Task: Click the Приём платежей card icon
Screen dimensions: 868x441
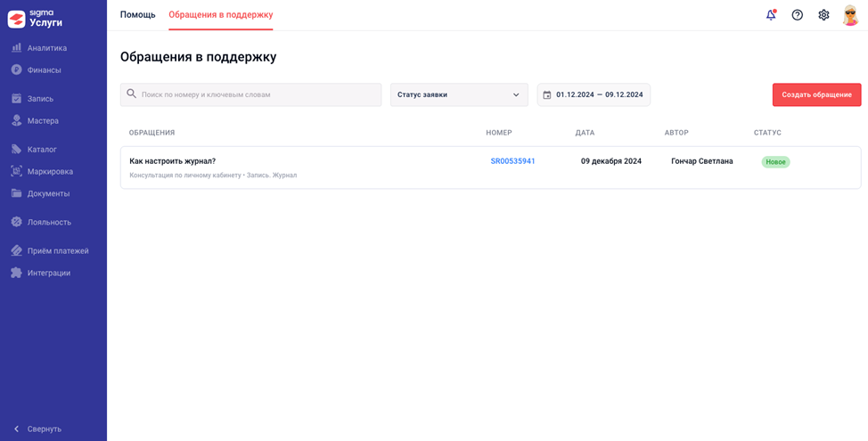Action: coord(17,250)
